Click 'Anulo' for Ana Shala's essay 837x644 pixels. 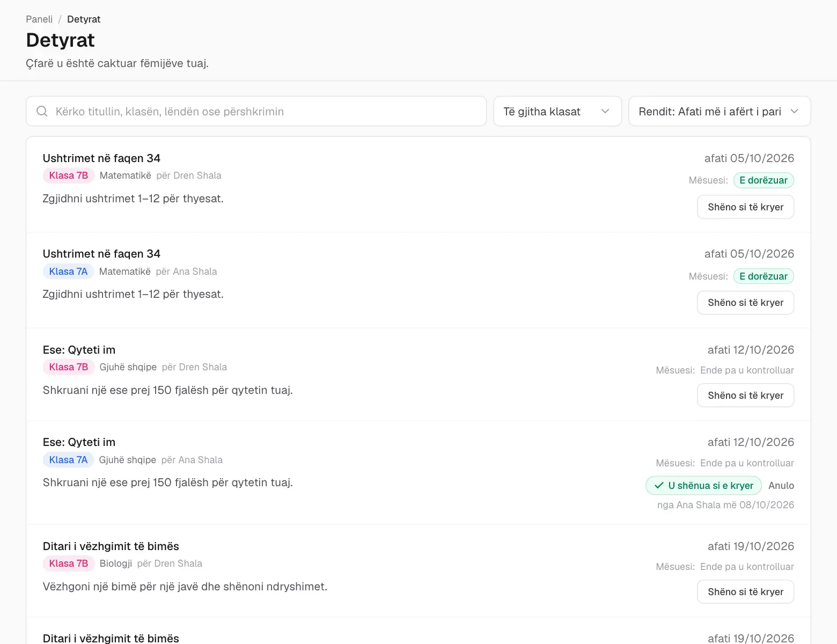point(781,485)
